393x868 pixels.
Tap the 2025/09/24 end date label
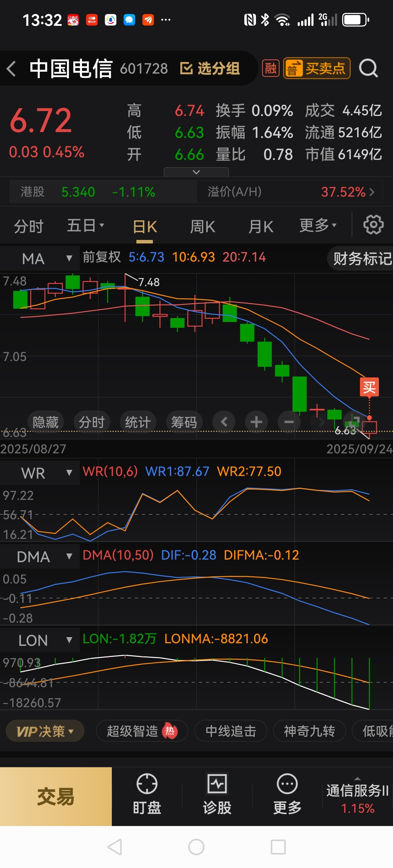(x=360, y=449)
